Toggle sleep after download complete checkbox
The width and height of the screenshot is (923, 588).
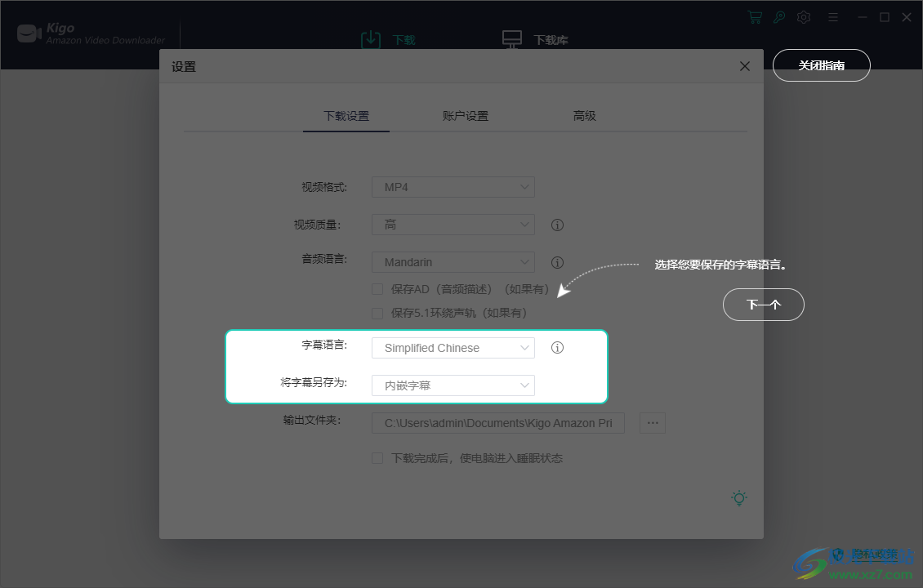coord(377,458)
